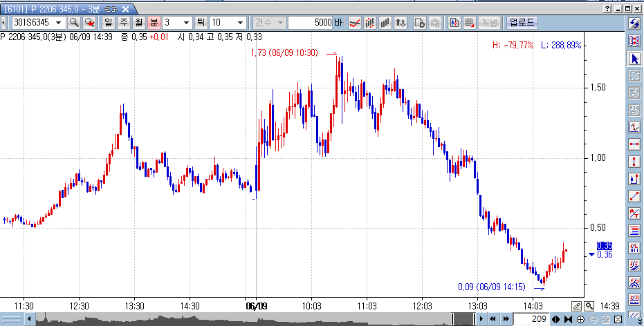The width and height of the screenshot is (644, 326).
Task: Click the magnifier search icon beside symbol code
Action: (74, 23)
